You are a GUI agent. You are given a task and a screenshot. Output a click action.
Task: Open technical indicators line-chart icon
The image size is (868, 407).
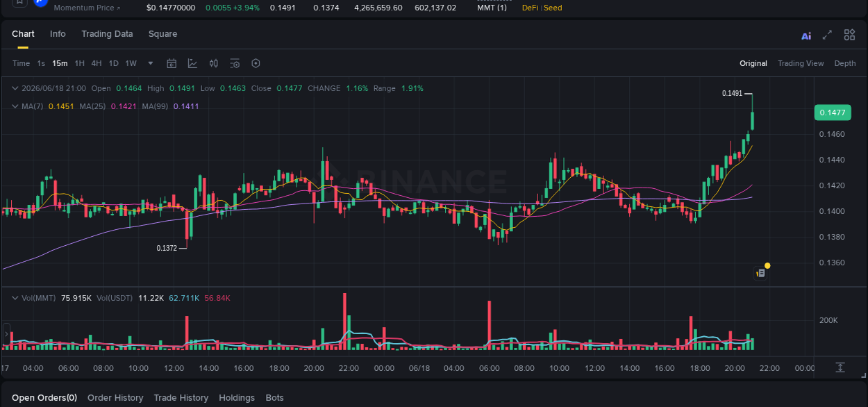point(192,63)
